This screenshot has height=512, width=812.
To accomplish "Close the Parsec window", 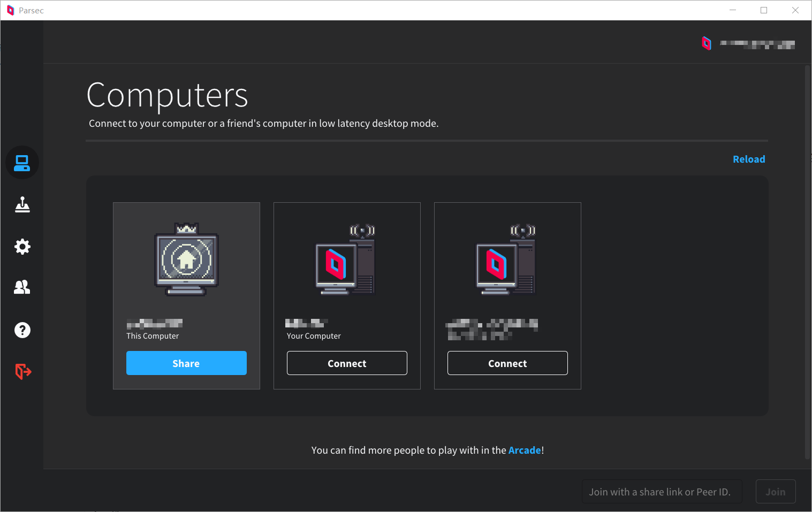I will coord(795,10).
